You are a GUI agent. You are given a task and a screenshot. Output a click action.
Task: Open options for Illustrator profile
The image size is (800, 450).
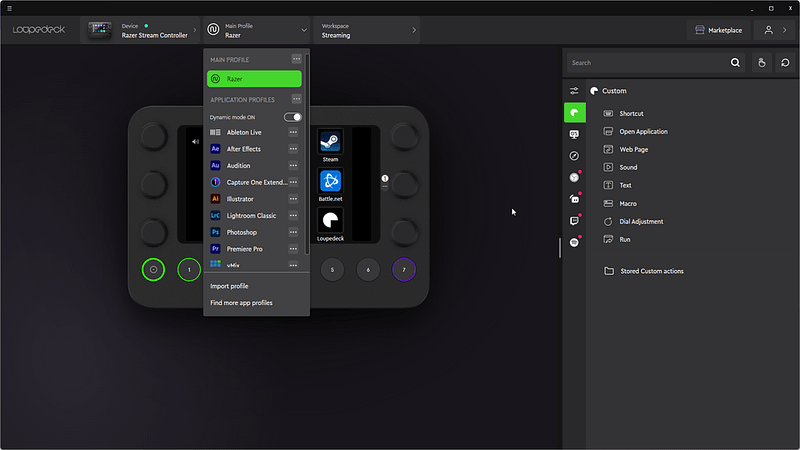tap(293, 199)
